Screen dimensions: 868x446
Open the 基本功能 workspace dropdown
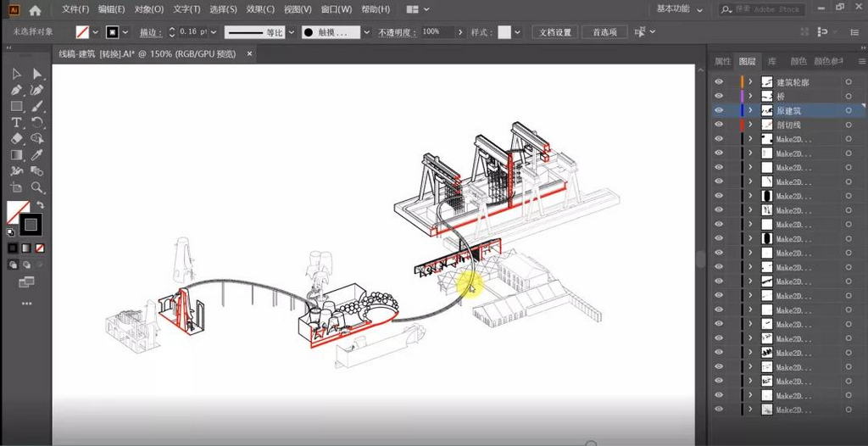pos(680,9)
